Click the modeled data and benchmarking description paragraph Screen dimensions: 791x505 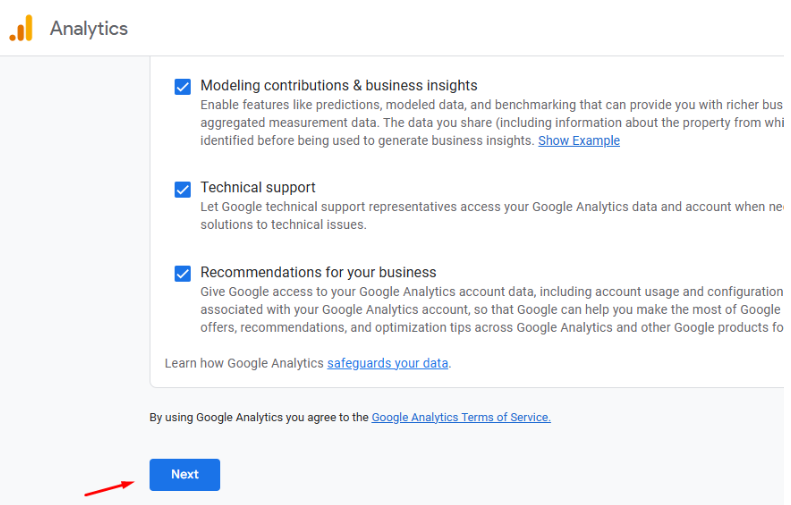pyautogui.click(x=492, y=123)
